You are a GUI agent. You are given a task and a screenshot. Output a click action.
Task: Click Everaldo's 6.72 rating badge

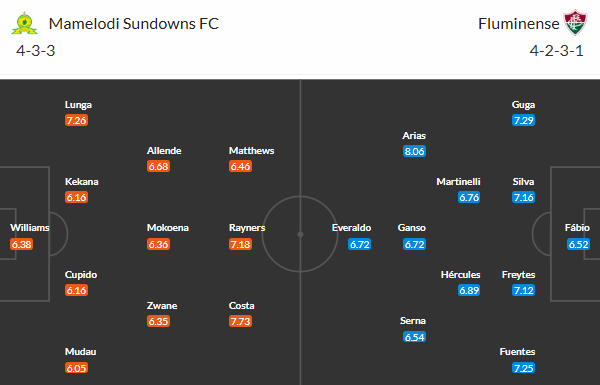[360, 244]
